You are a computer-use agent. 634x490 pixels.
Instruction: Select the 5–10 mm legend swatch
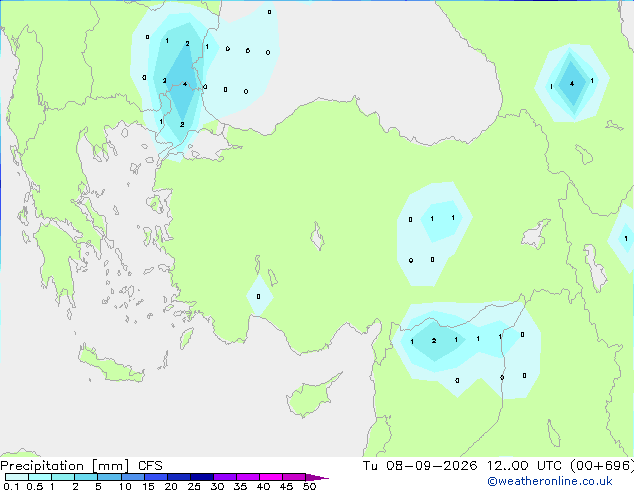point(109,477)
